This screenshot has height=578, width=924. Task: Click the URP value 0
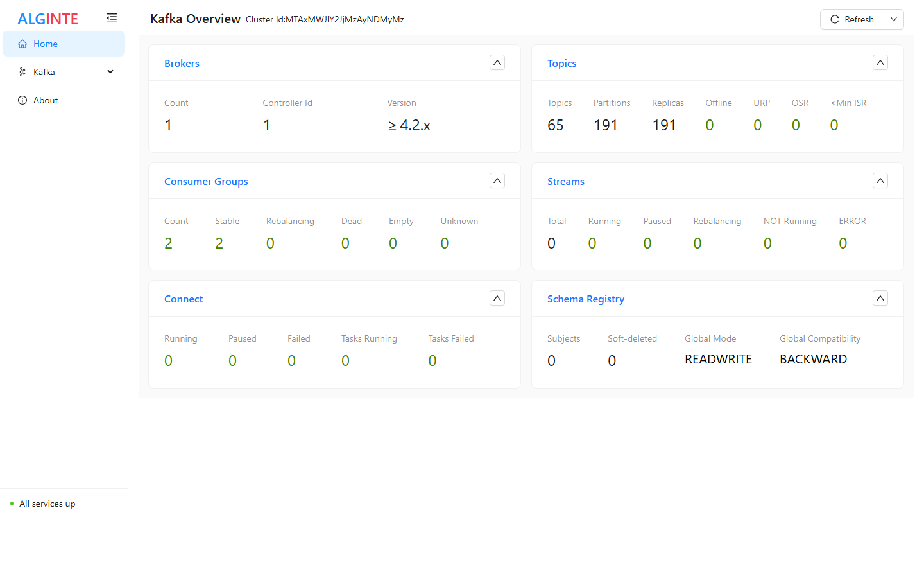click(x=758, y=125)
